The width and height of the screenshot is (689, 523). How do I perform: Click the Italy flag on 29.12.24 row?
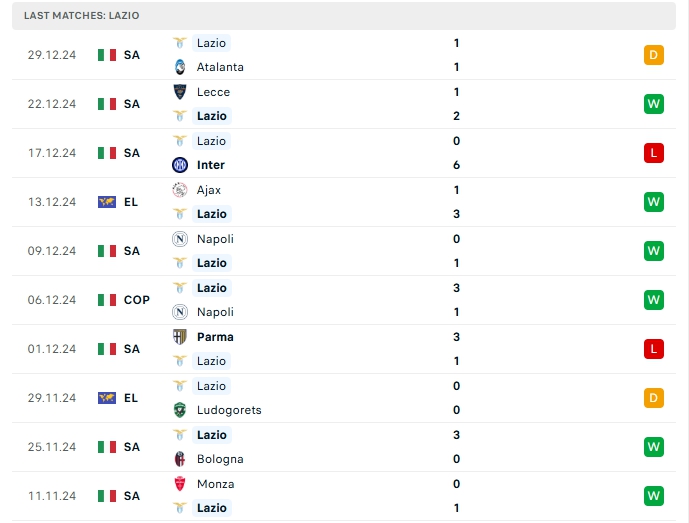[x=107, y=55]
